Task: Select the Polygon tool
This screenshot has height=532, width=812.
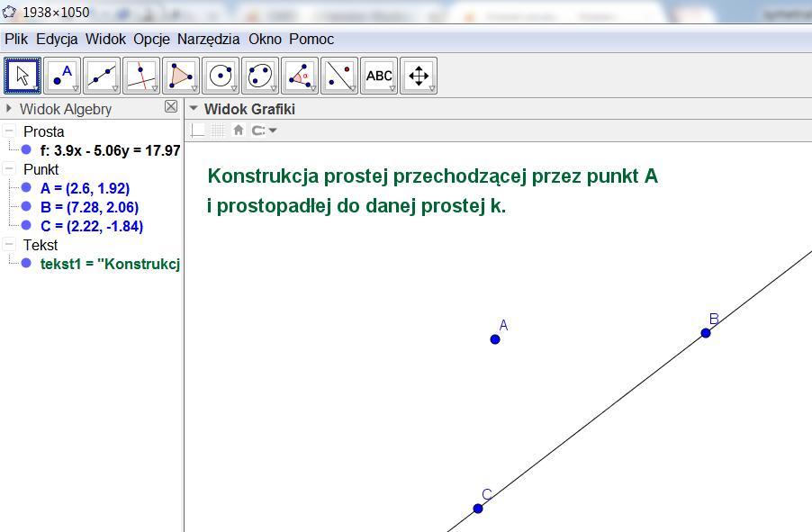Action: point(181,76)
